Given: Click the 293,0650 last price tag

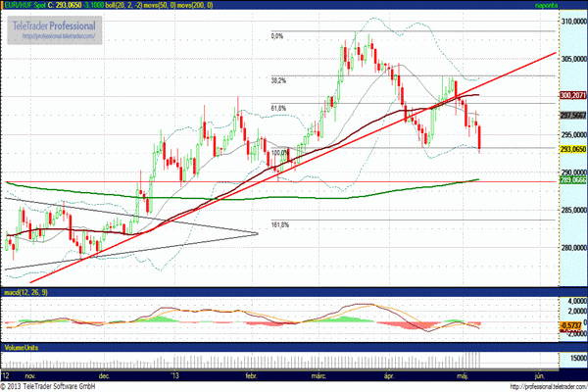Looking at the screenshot, I should [571, 149].
